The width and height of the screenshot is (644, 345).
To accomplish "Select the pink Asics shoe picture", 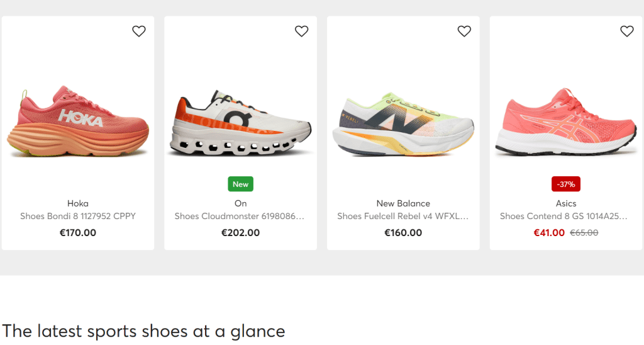I will tap(566, 122).
